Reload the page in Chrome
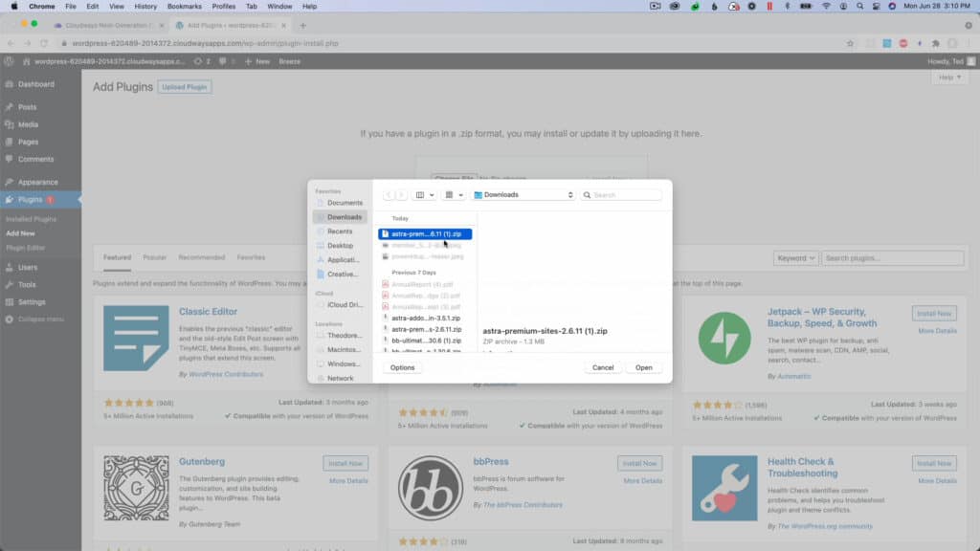 (x=44, y=44)
